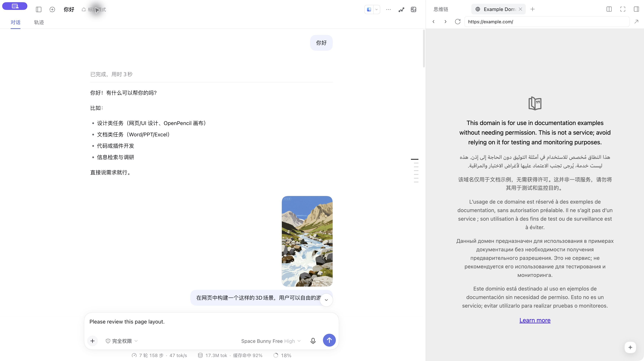Click the 你好 user message bubble

tap(321, 43)
